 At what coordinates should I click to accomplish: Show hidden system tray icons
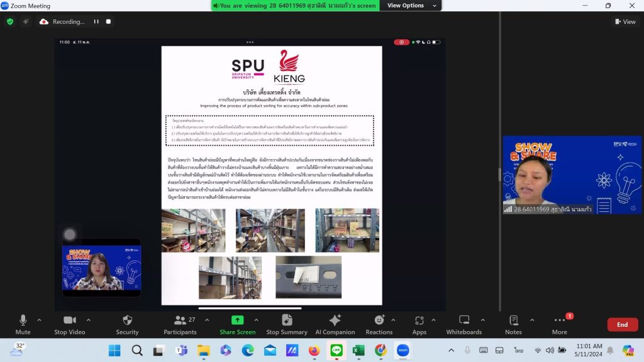(x=452, y=350)
